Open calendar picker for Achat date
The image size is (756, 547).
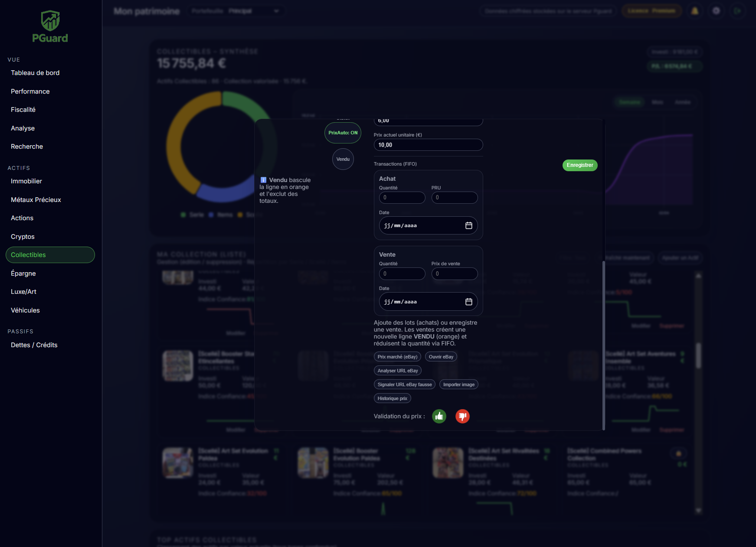[468, 225]
